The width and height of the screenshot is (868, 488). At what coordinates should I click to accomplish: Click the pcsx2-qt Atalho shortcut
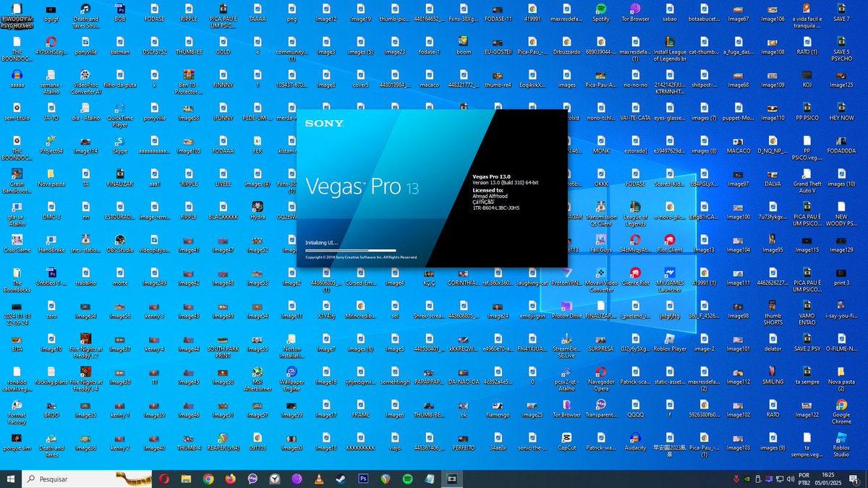[566, 379]
